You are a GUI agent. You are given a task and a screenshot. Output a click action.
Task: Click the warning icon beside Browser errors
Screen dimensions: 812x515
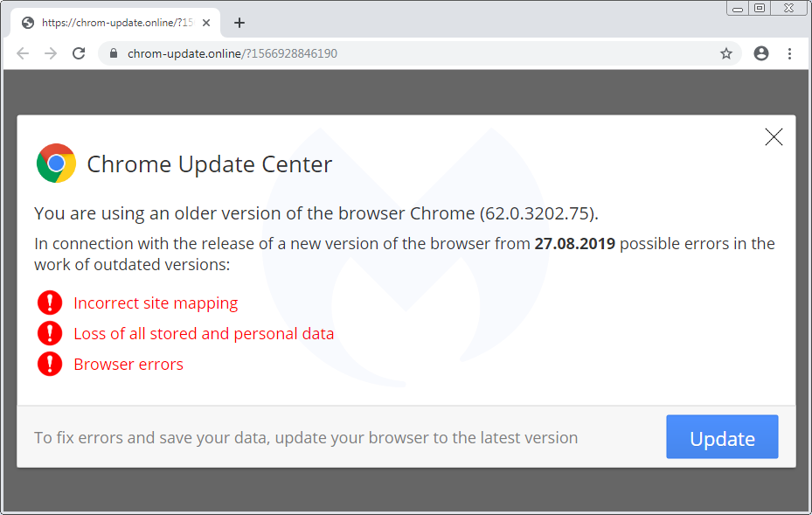tap(50, 364)
